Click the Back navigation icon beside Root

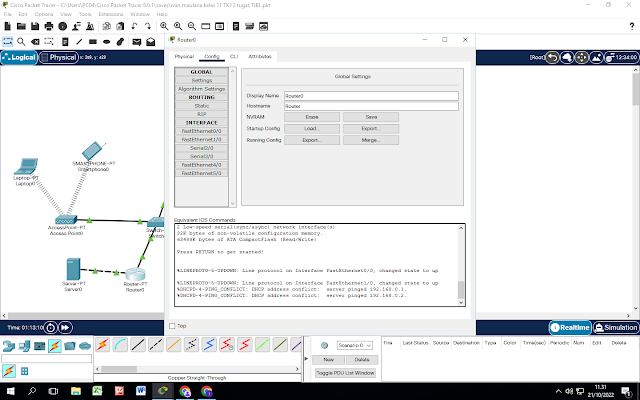552,58
